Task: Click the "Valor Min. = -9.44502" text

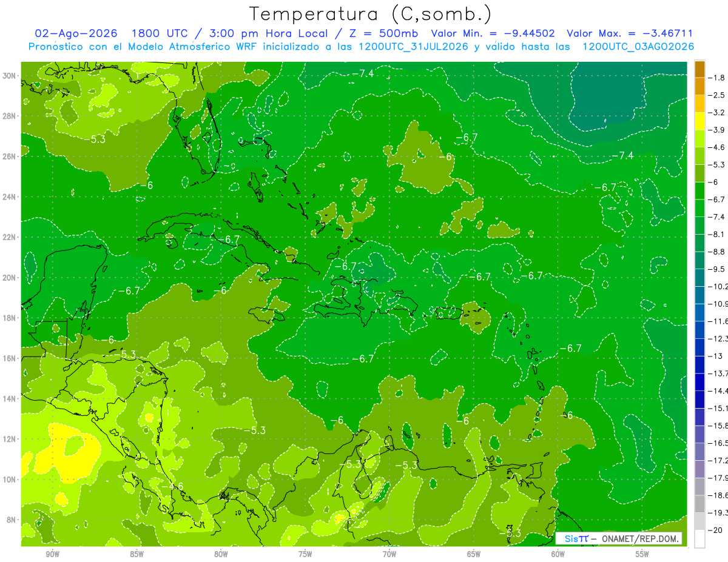Action: tap(494, 33)
